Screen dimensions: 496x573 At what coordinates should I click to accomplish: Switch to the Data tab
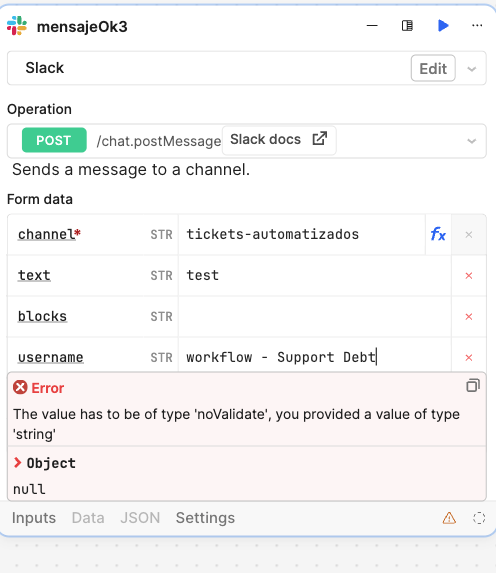[x=88, y=518]
